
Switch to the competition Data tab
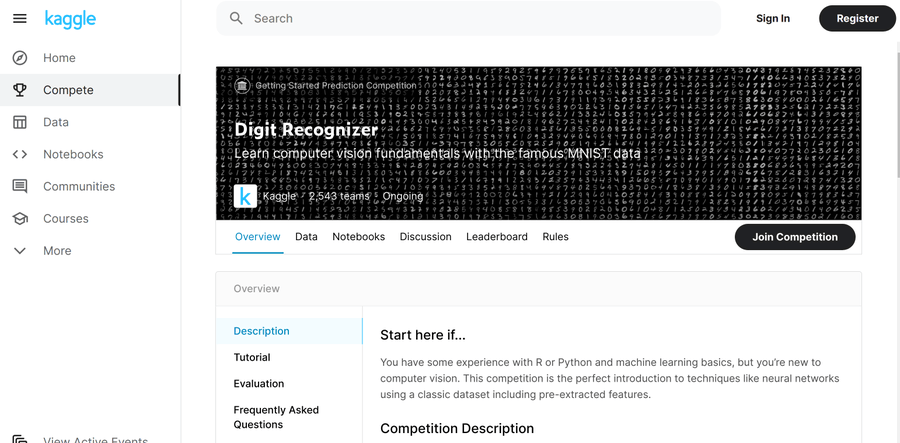click(x=306, y=237)
